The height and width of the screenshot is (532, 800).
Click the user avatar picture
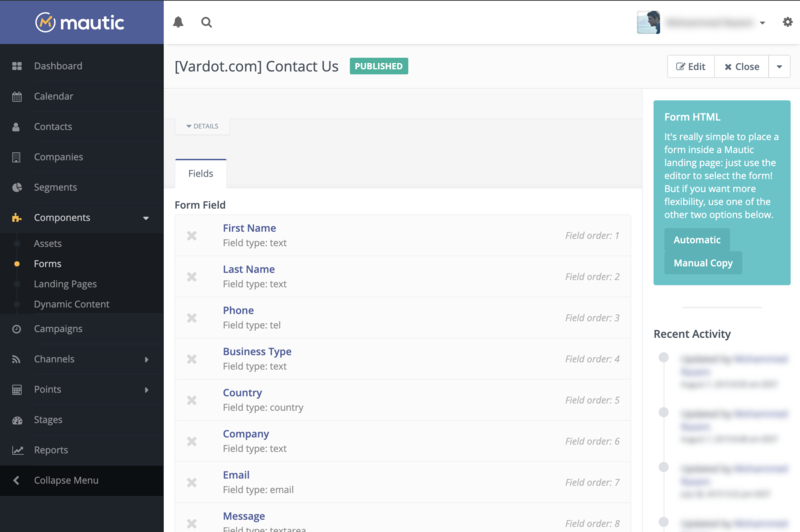click(648, 22)
